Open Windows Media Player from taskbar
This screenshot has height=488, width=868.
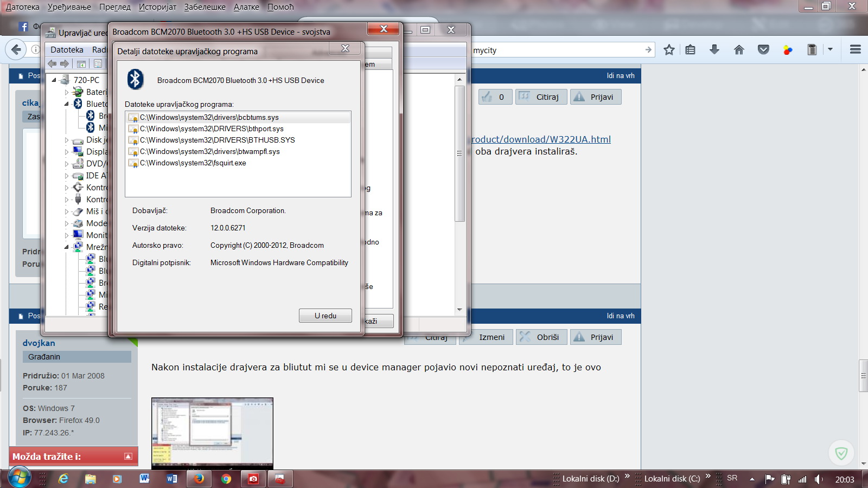[117, 479]
